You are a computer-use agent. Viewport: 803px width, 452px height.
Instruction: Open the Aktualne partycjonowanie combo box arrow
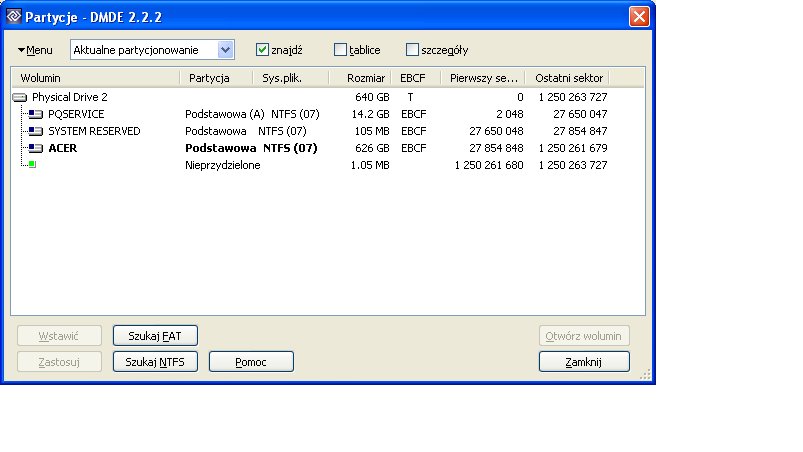point(225,50)
